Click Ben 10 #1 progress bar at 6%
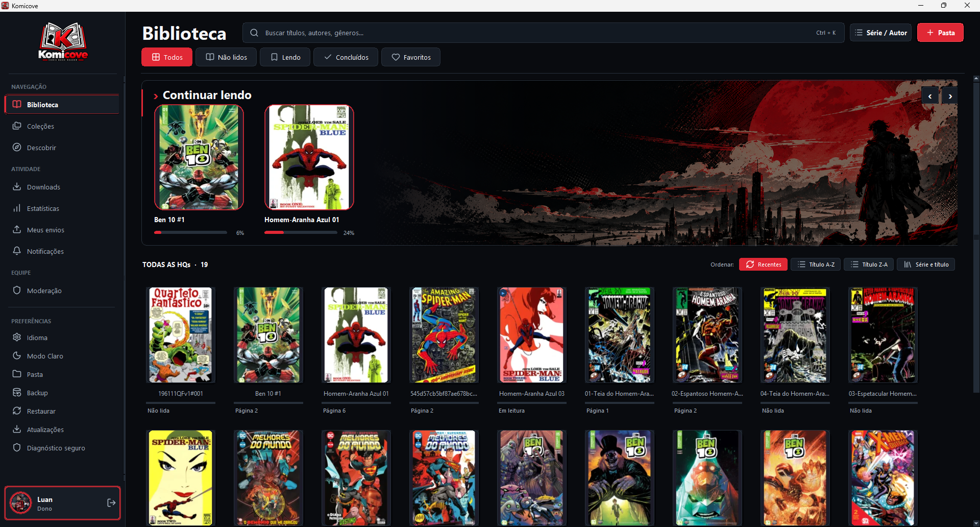 191,232
